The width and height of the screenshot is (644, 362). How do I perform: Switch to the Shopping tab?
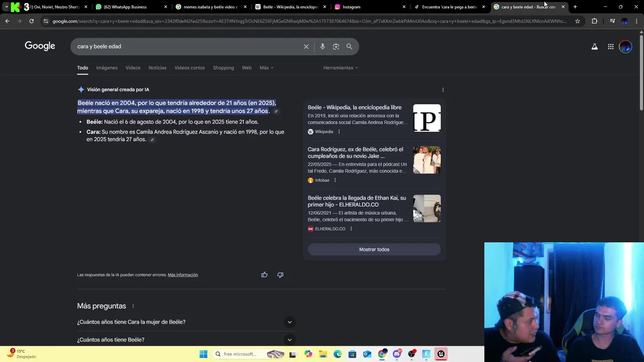click(223, 68)
